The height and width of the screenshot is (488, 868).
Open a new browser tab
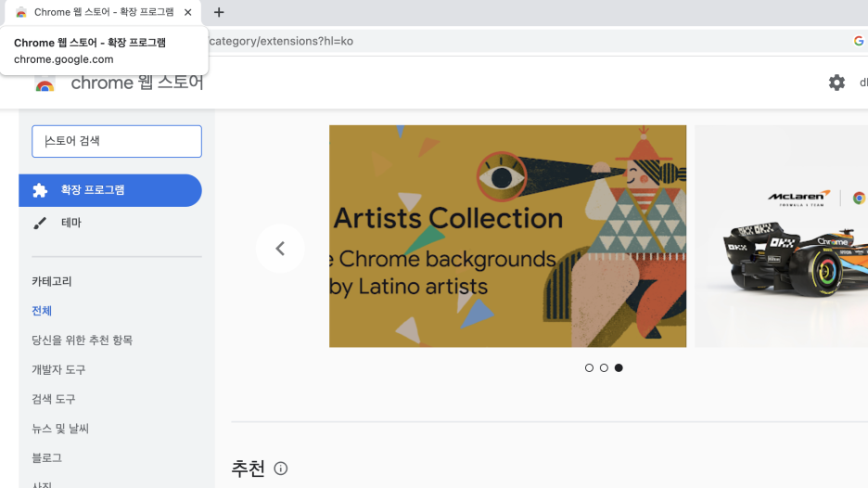pos(219,12)
